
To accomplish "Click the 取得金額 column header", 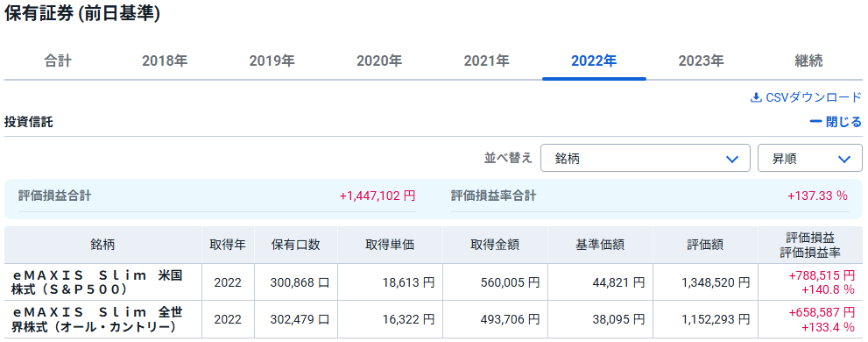I will 495,245.
